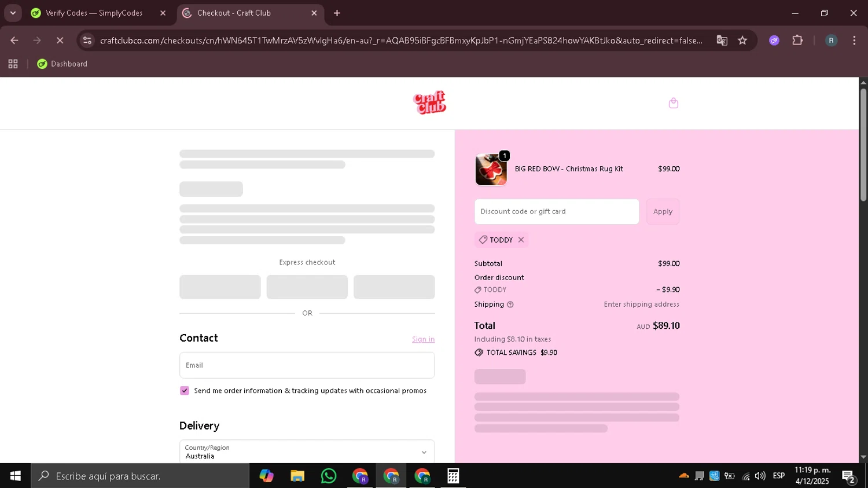Open the shipping info help icon
The width and height of the screenshot is (868, 488).
510,304
